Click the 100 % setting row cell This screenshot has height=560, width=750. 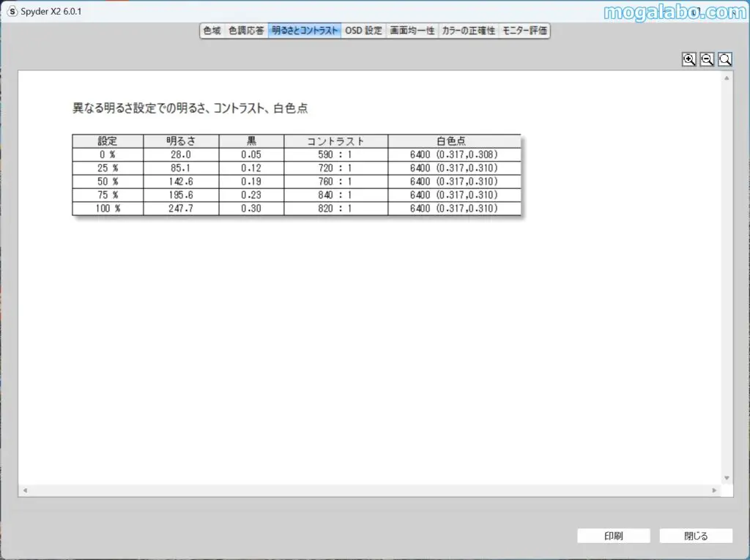[x=108, y=209]
